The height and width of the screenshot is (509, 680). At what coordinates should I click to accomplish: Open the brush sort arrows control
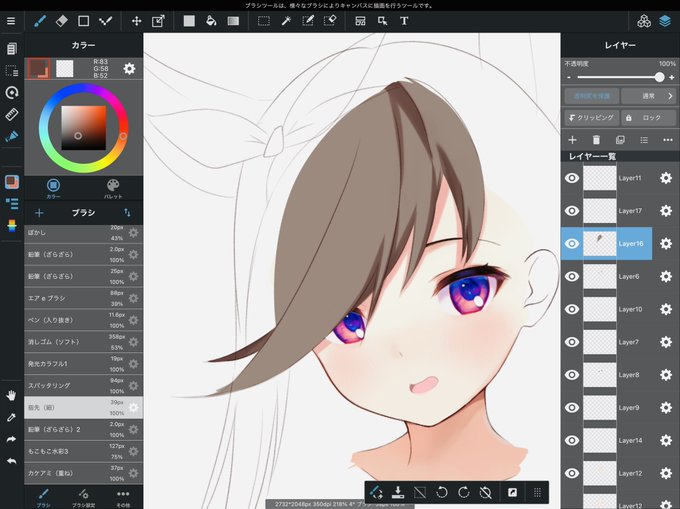click(x=127, y=213)
